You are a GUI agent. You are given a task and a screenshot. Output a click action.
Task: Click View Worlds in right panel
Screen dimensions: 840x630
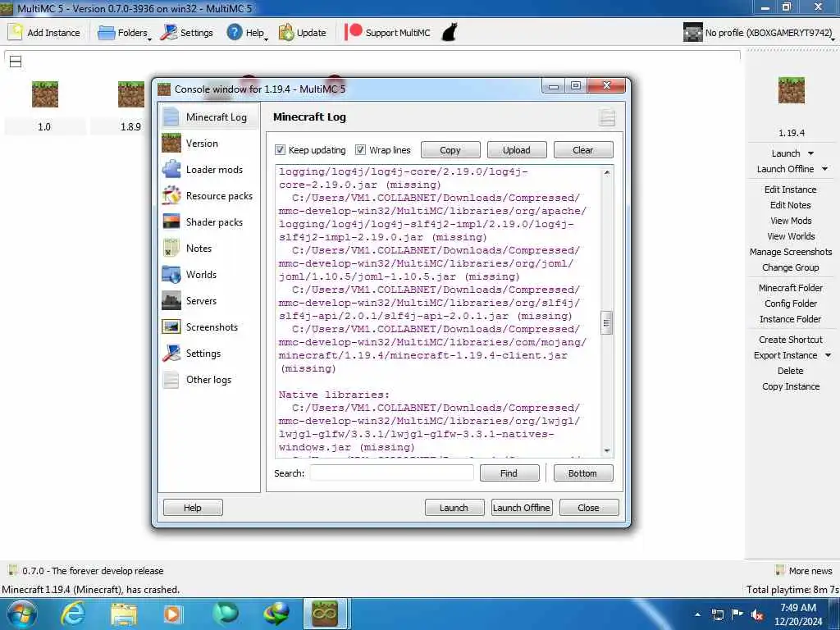[790, 235]
